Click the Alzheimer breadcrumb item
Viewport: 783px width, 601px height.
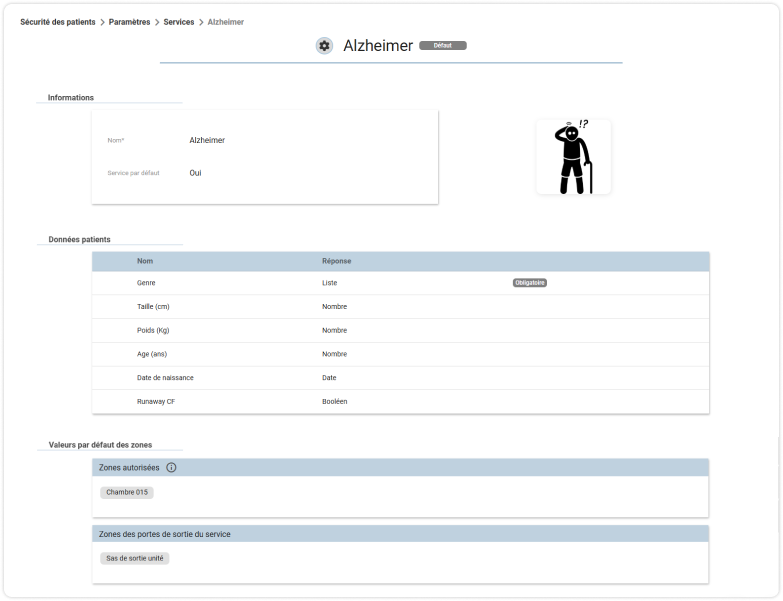pyautogui.click(x=226, y=22)
